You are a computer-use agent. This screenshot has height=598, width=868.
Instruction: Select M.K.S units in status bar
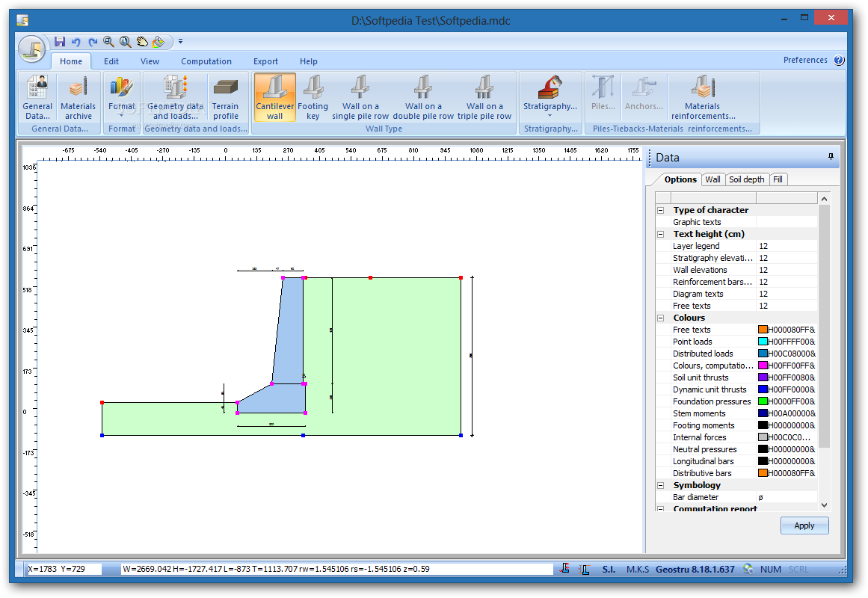pyautogui.click(x=638, y=569)
